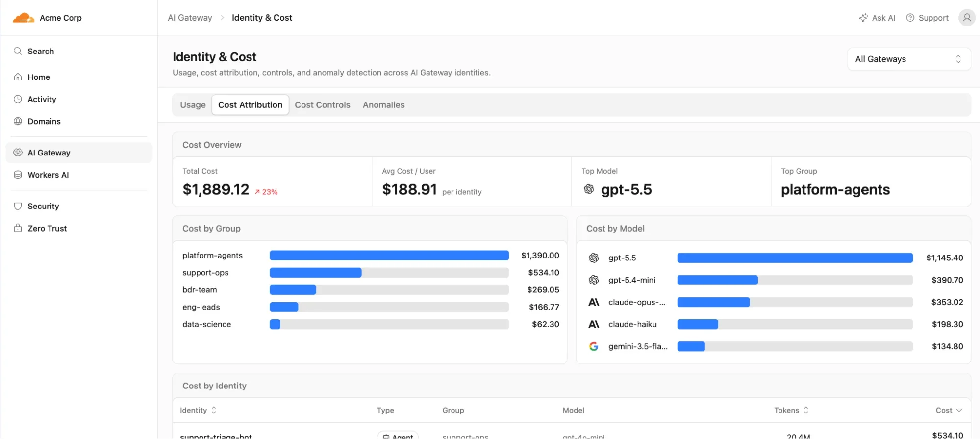
Task: Click the gemini-3.5 model cost bar
Action: click(x=795, y=346)
